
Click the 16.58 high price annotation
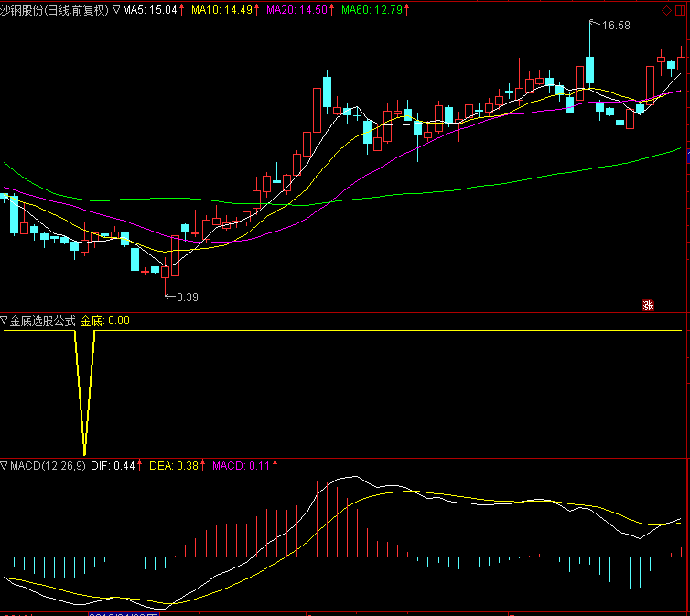click(x=616, y=26)
